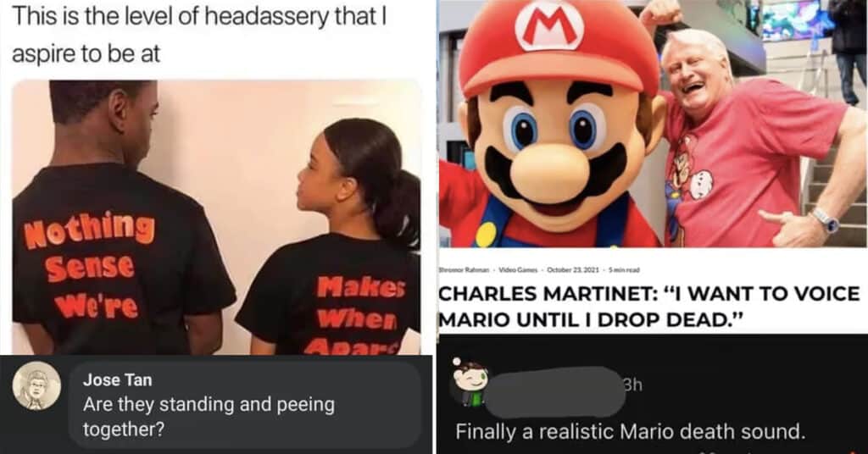Viewport: 868px width, 454px height.
Task: Click the Mario graphic on the man's red t-shirt
Action: pyautogui.click(x=687, y=175)
